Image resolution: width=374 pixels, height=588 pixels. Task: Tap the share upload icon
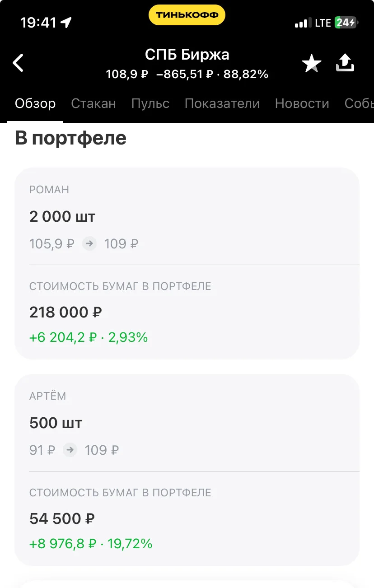(x=345, y=63)
